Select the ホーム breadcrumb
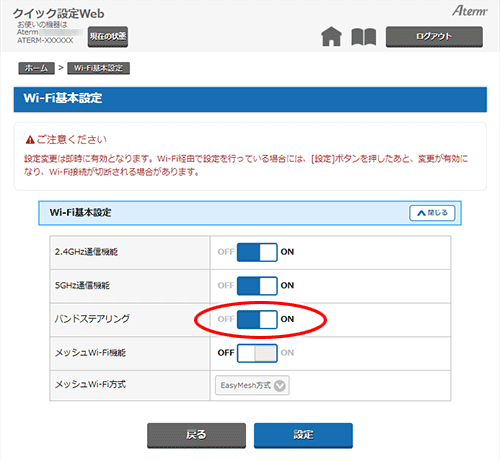This screenshot has width=500, height=461. pos(36,68)
